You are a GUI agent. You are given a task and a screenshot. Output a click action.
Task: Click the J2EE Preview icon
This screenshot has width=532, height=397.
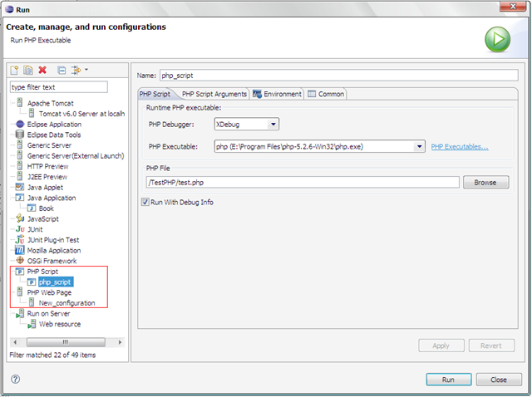click(20, 177)
